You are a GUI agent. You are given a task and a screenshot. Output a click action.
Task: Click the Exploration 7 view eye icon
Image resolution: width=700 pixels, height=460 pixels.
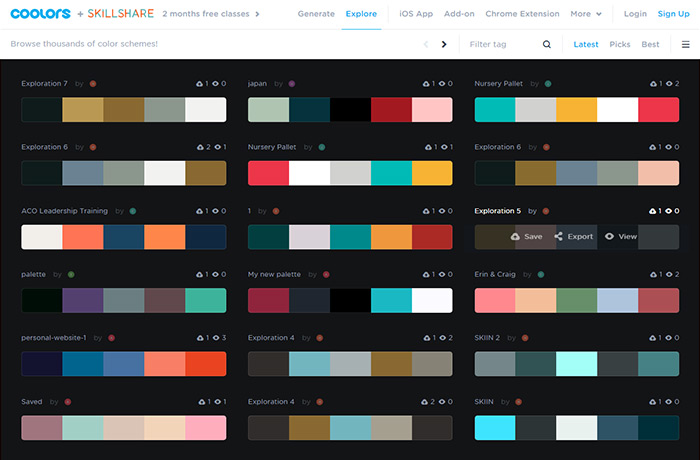pyautogui.click(x=216, y=84)
